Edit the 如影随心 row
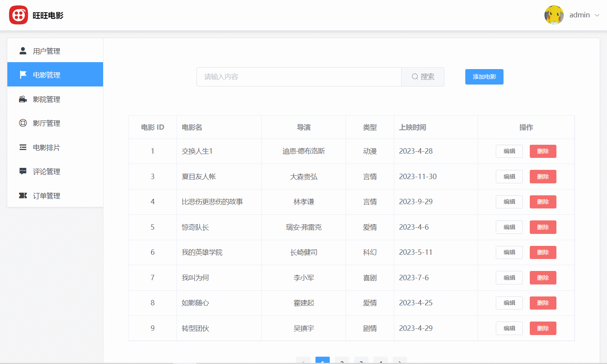Screen dimensions: 607x364 [509, 303]
